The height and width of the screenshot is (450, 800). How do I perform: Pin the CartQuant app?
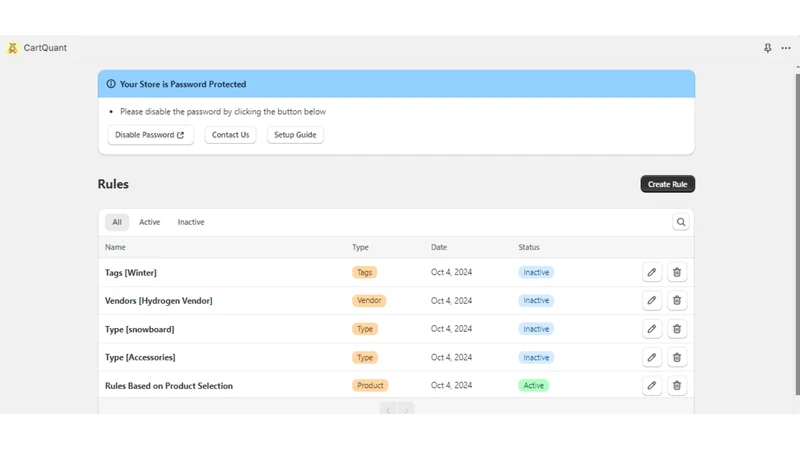tap(767, 48)
